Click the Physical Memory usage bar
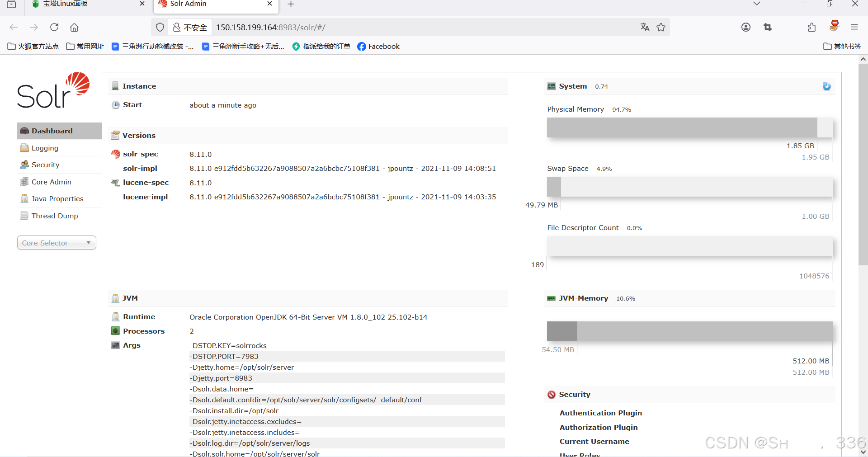The width and height of the screenshot is (868, 457). tap(689, 127)
